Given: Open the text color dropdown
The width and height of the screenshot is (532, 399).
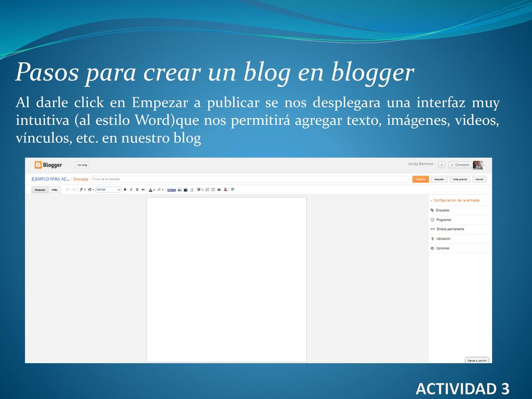Looking at the screenshot, I should tap(152, 190).
